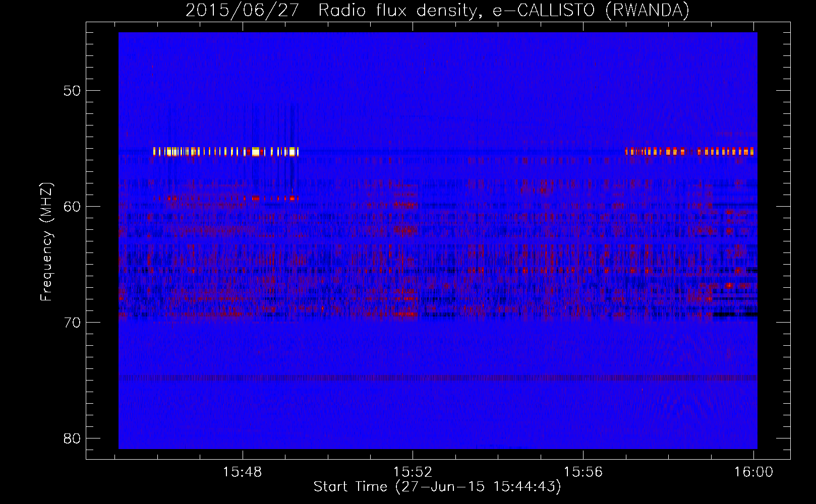Click the frequency tick label '50'

click(72, 91)
